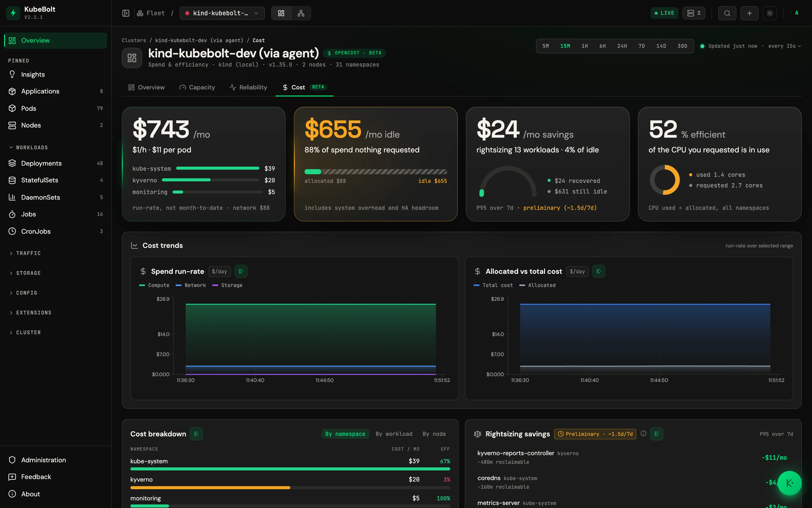This screenshot has height=508, width=812.
Task: Open the floating assistant button
Action: 789,483
